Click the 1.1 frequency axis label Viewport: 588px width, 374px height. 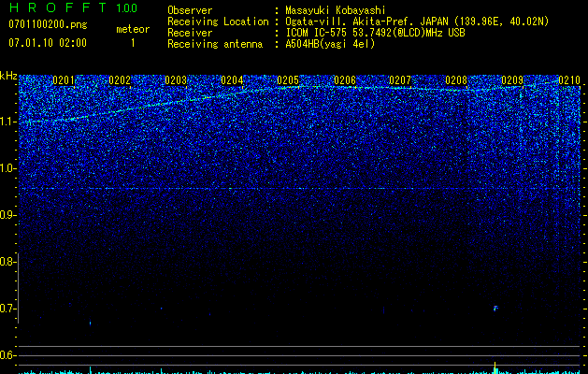pos(8,122)
